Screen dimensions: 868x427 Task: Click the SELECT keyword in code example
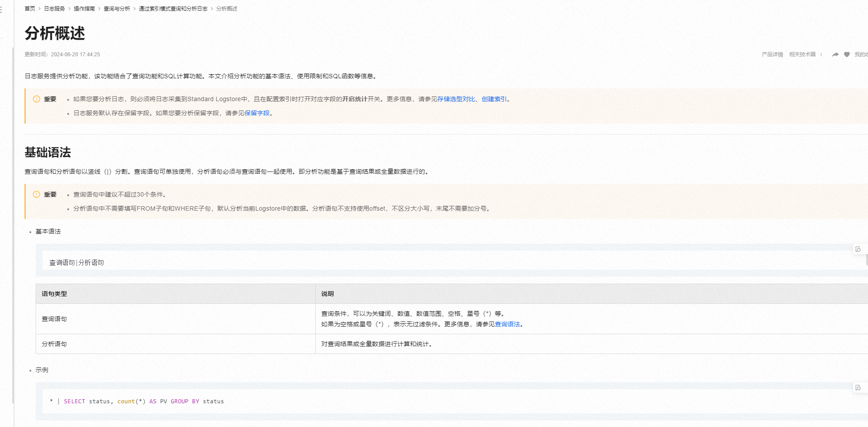(x=74, y=401)
